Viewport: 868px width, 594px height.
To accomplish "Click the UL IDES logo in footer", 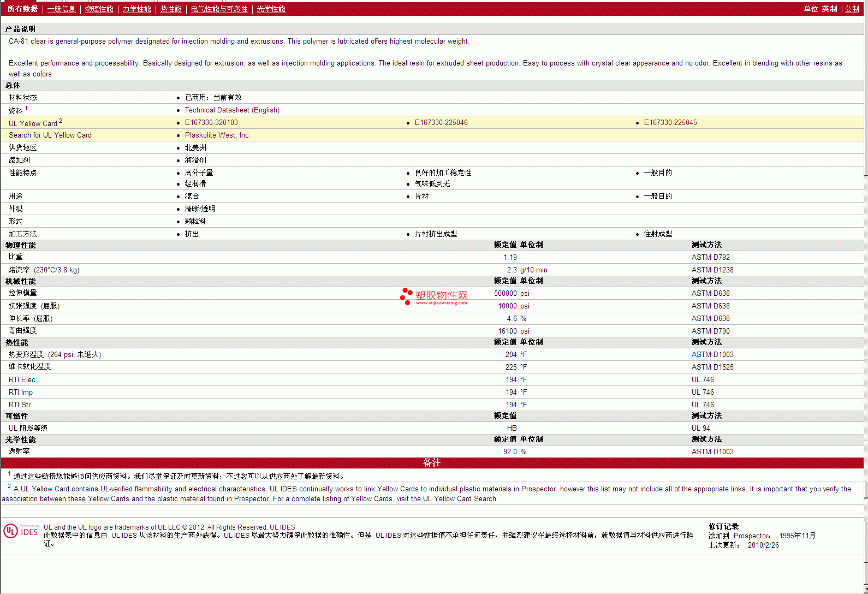I will coord(21,531).
